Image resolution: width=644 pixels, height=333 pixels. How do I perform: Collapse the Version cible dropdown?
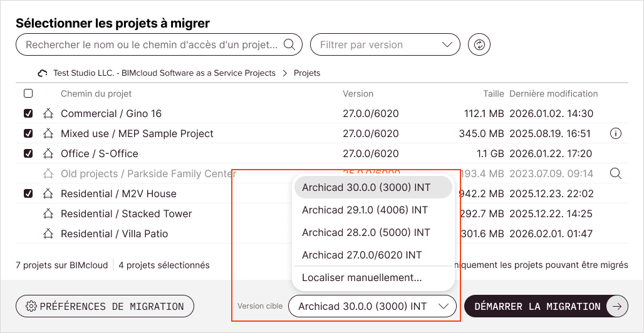click(x=373, y=306)
